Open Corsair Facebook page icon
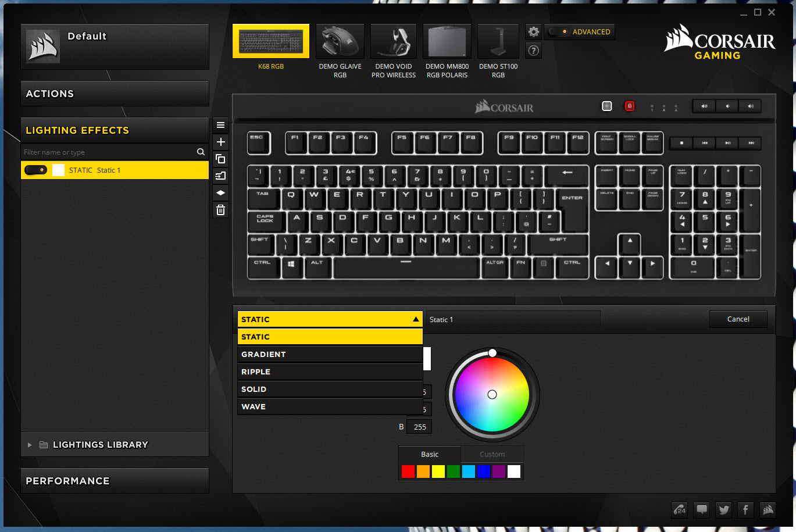 pos(746,510)
